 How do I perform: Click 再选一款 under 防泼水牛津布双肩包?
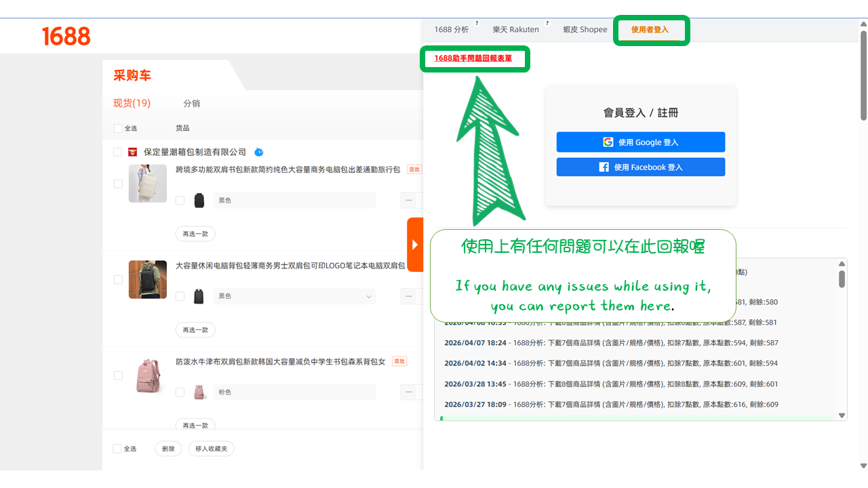[195, 425]
